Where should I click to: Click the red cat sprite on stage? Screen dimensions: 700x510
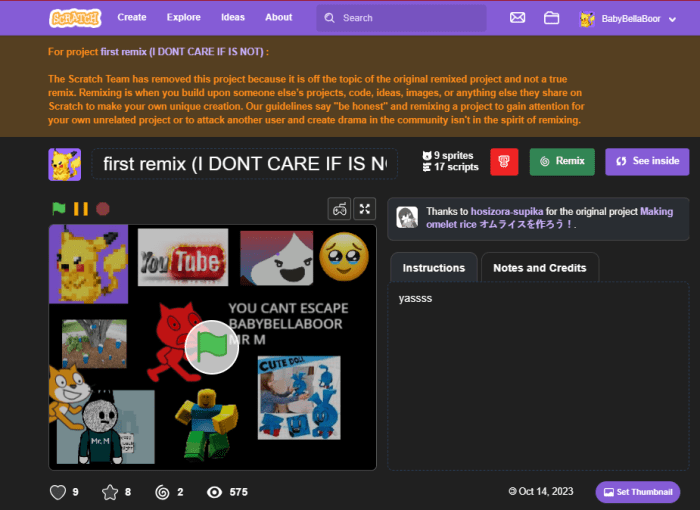point(177,342)
